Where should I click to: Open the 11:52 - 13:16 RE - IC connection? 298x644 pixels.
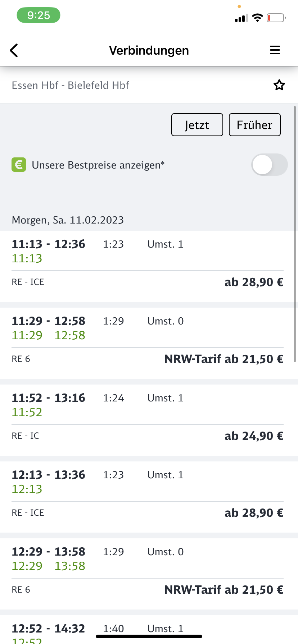(148, 420)
